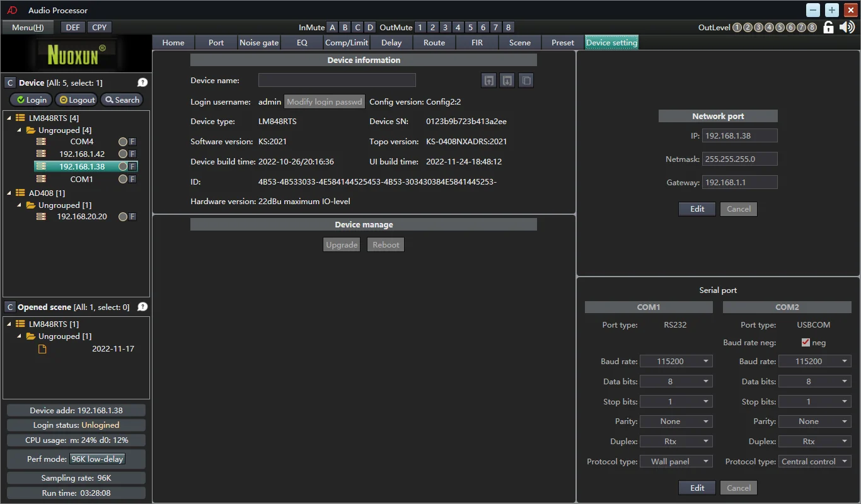The height and width of the screenshot is (504, 861).
Task: Toggle OutMute channel 8
Action: coord(508,27)
